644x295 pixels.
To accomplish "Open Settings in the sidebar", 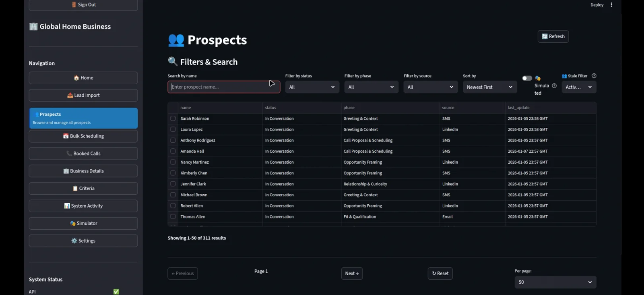I will click(x=83, y=241).
